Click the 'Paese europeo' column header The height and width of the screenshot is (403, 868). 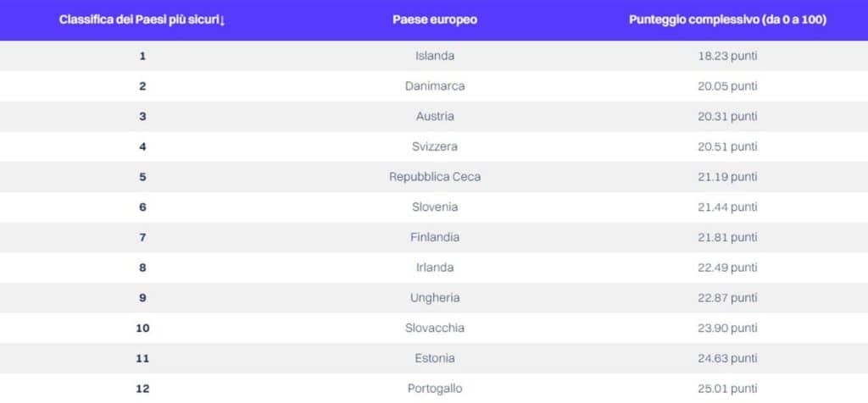coord(435,20)
